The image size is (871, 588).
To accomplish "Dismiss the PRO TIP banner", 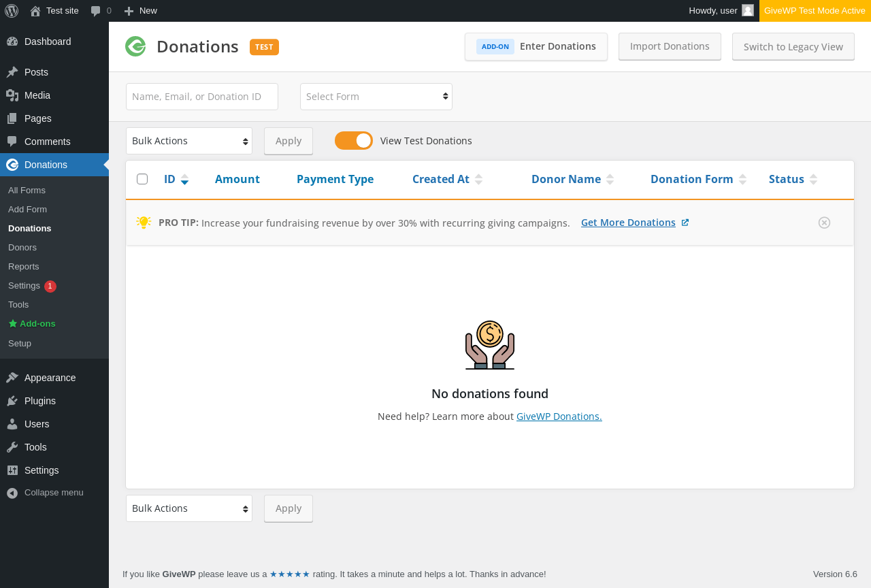I will point(824,223).
